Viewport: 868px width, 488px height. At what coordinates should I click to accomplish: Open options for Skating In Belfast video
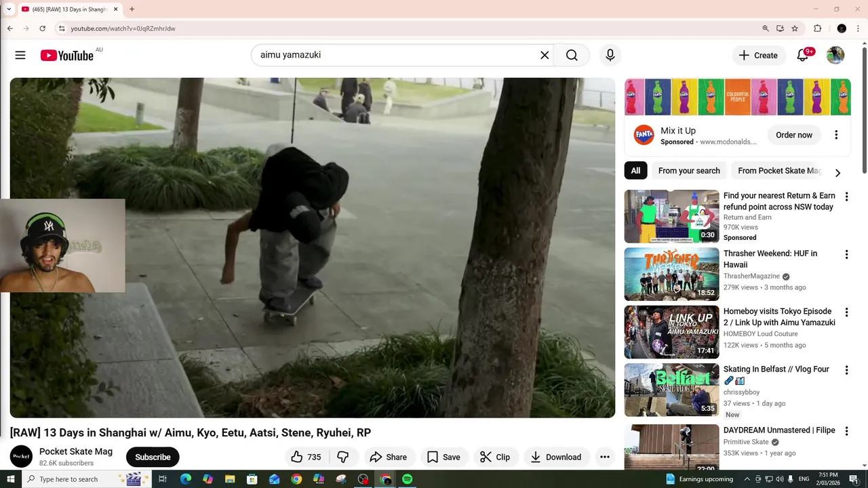[x=846, y=370]
